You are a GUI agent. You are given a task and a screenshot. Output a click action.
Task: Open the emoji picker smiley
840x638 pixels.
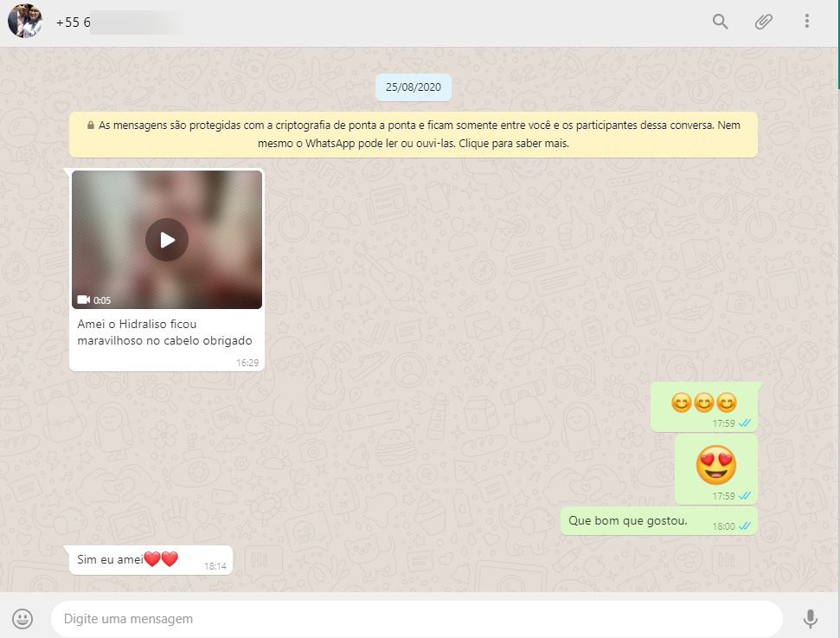23,619
